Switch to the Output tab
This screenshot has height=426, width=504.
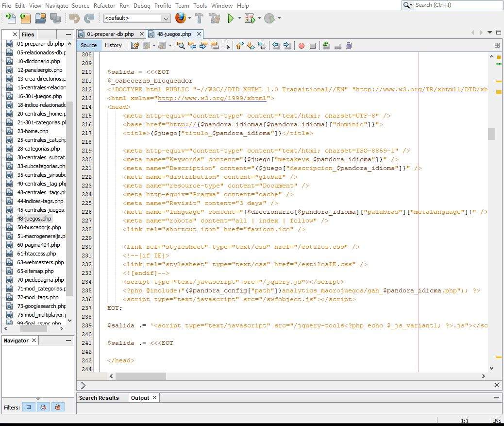pos(140,398)
